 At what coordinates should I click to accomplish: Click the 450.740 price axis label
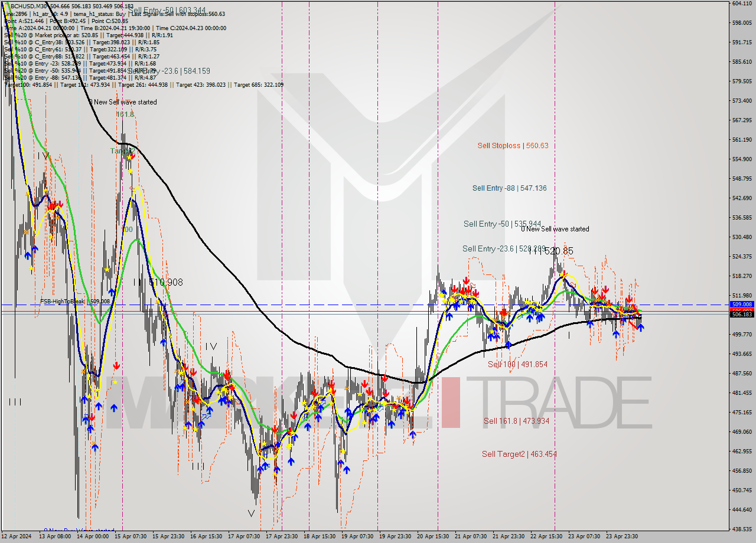(x=742, y=490)
